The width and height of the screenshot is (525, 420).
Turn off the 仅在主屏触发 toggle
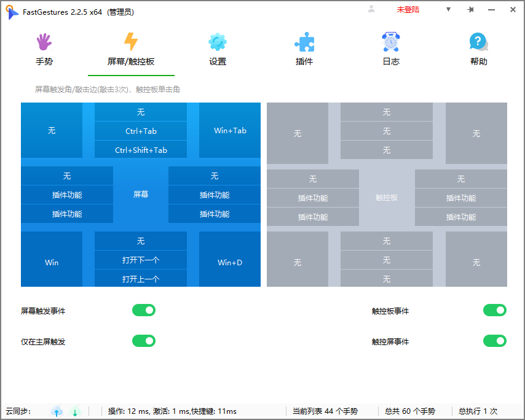pyautogui.click(x=143, y=341)
